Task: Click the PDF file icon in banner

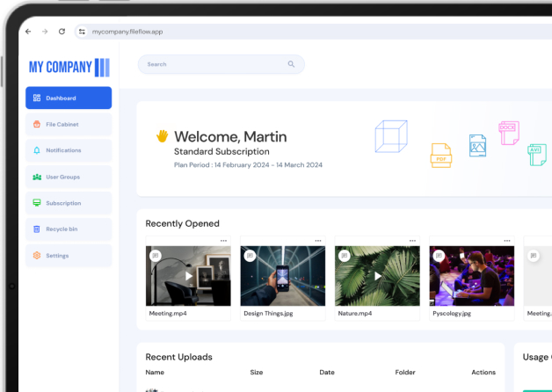Action: [x=441, y=156]
